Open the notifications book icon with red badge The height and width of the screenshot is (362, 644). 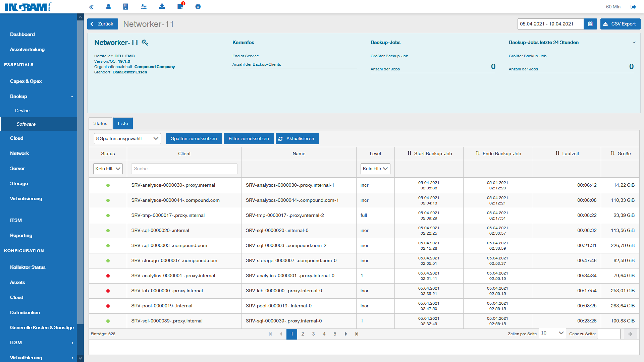pos(180,6)
